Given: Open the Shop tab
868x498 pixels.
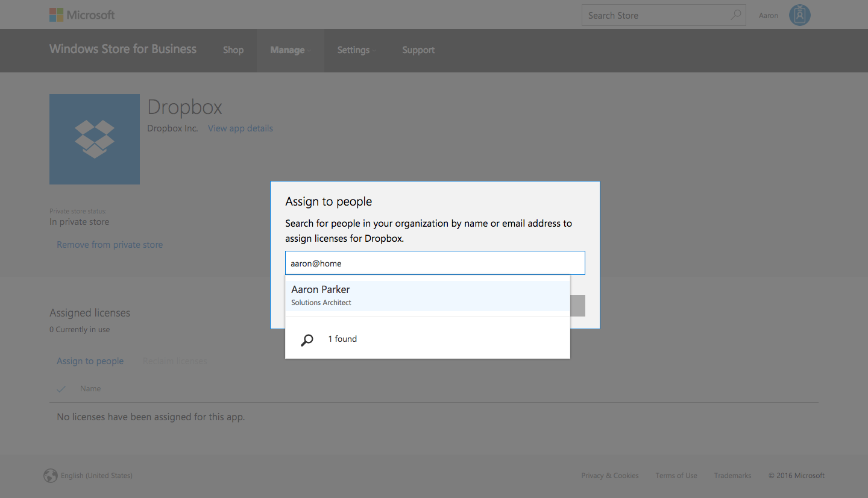Looking at the screenshot, I should tap(233, 50).
